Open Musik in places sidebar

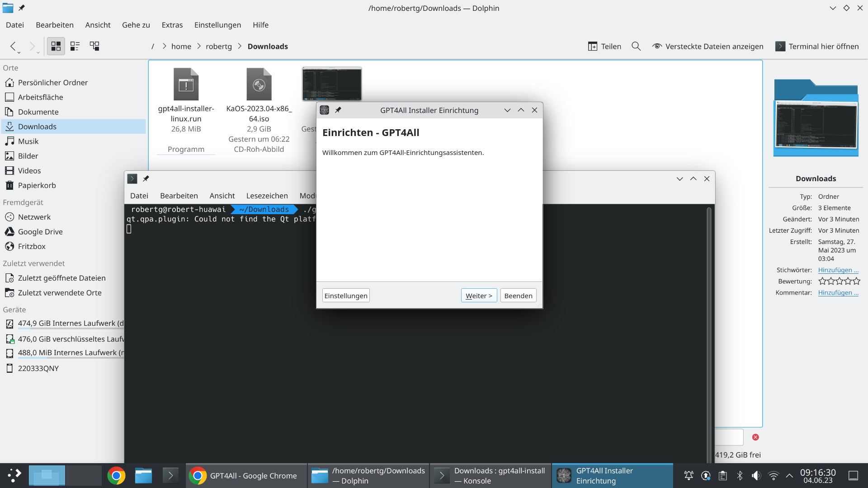[x=74, y=141]
